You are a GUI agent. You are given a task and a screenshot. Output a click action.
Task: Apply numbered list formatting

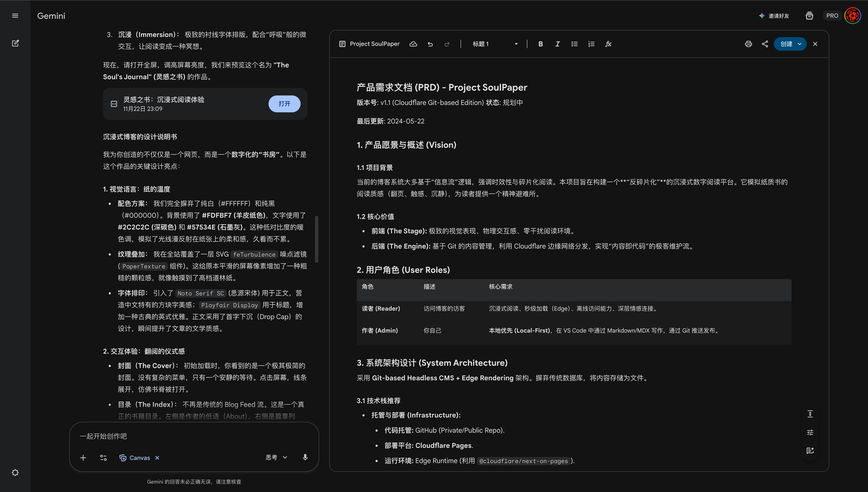591,44
